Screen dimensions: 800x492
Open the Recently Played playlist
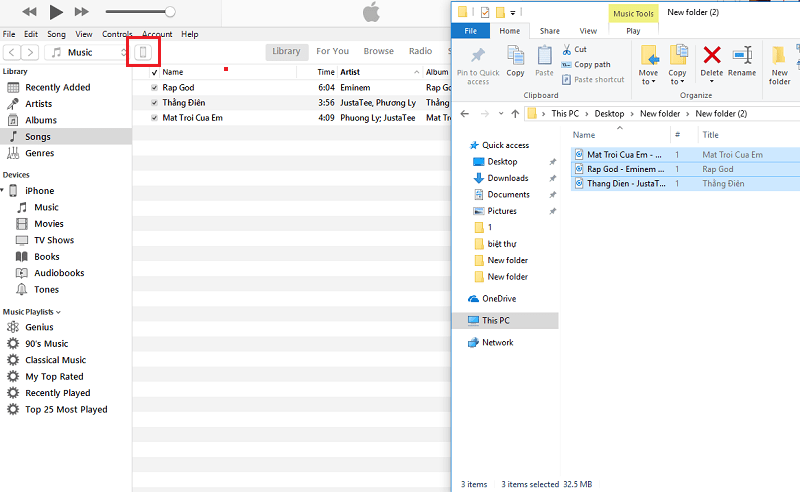pyautogui.click(x=58, y=393)
